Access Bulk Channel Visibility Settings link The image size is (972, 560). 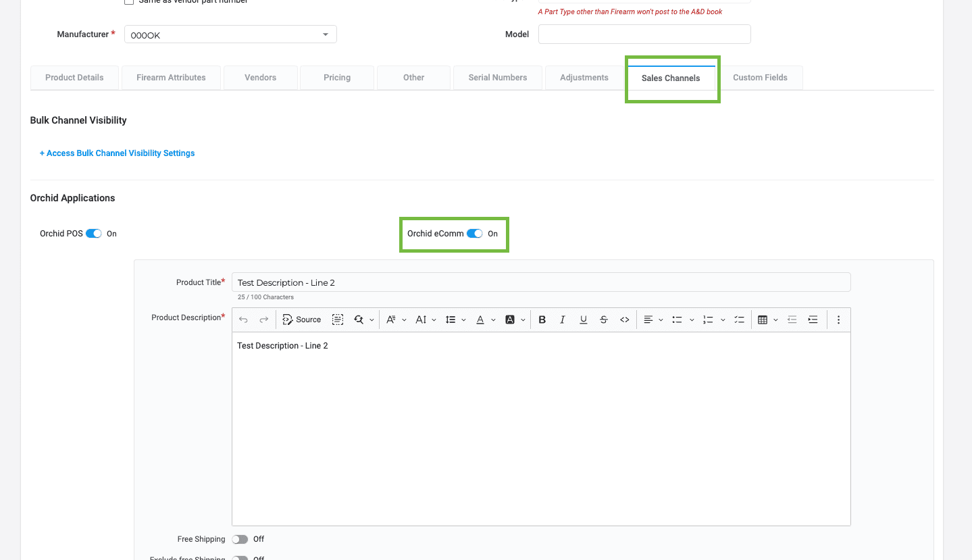[117, 153]
